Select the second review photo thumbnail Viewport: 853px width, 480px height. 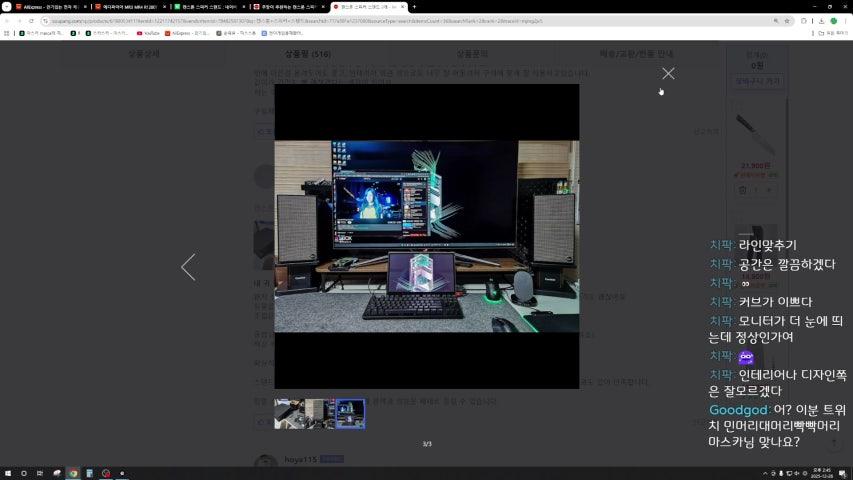pos(319,413)
